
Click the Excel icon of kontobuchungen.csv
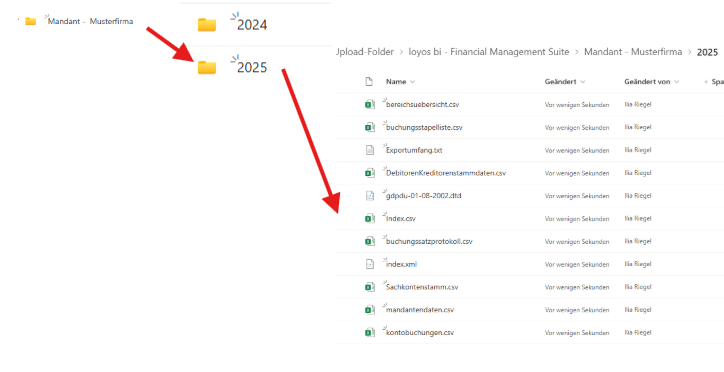pyautogui.click(x=369, y=332)
